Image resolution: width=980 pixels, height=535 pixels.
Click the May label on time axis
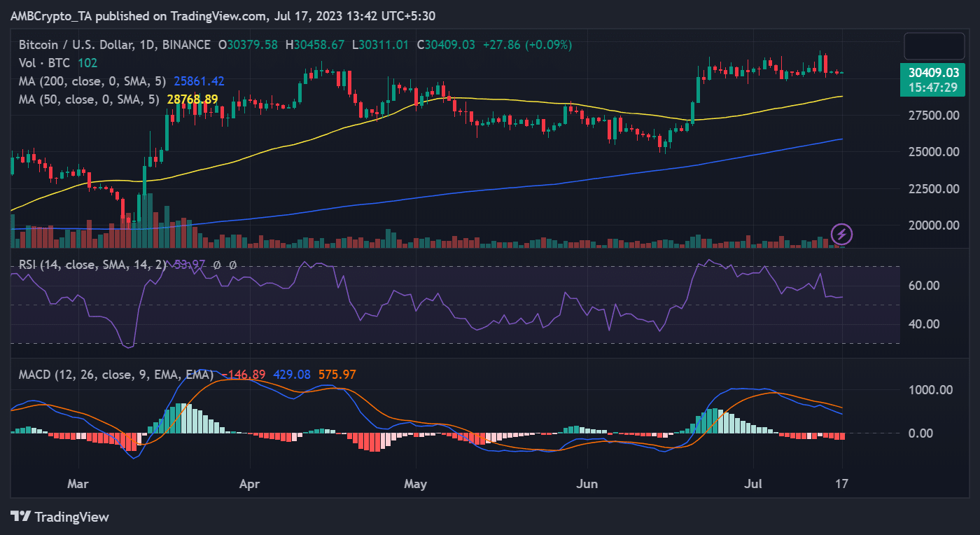416,483
